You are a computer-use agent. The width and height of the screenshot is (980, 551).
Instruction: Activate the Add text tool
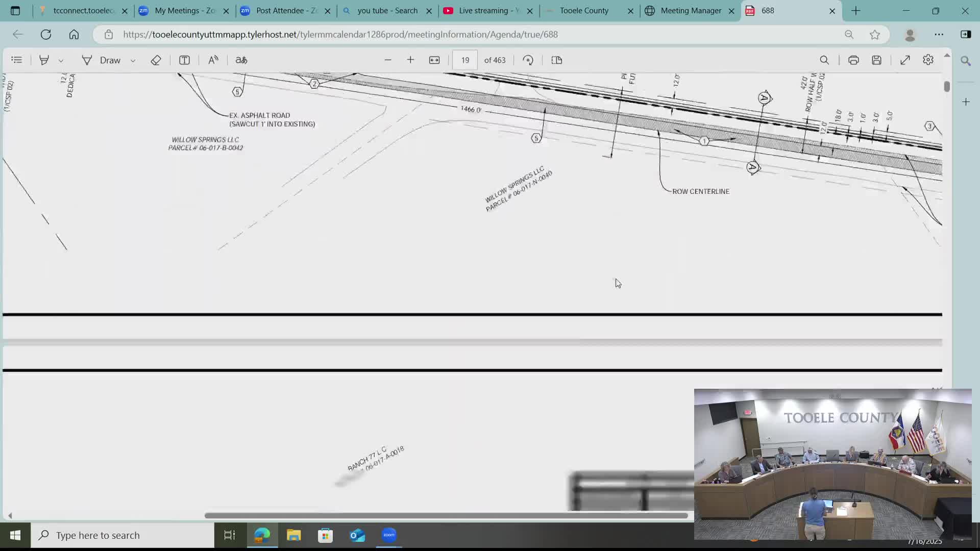pyautogui.click(x=184, y=60)
